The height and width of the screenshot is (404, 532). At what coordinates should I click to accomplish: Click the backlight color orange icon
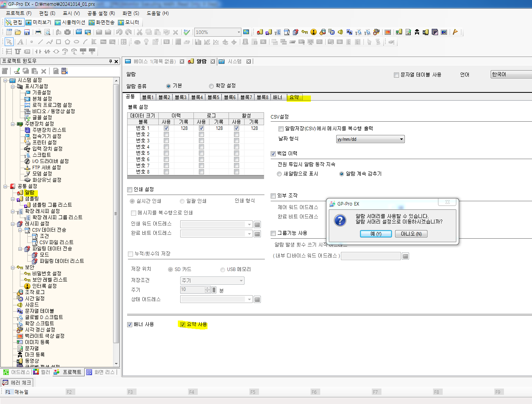pyautogui.click(x=388, y=32)
